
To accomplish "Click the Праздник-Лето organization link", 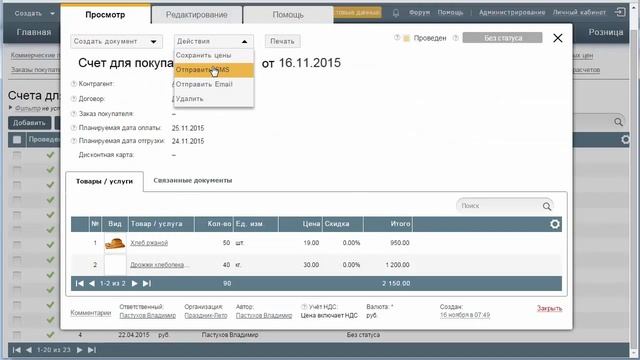I will coord(206,316).
